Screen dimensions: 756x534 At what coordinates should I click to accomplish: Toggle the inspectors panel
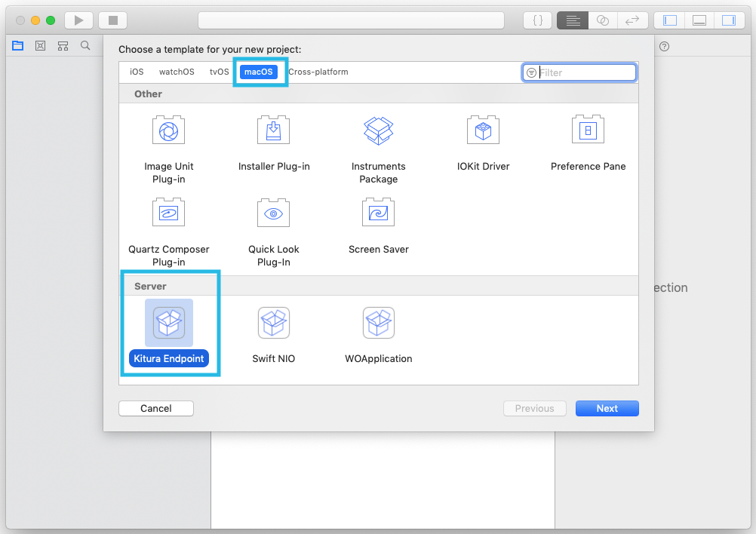[729, 20]
